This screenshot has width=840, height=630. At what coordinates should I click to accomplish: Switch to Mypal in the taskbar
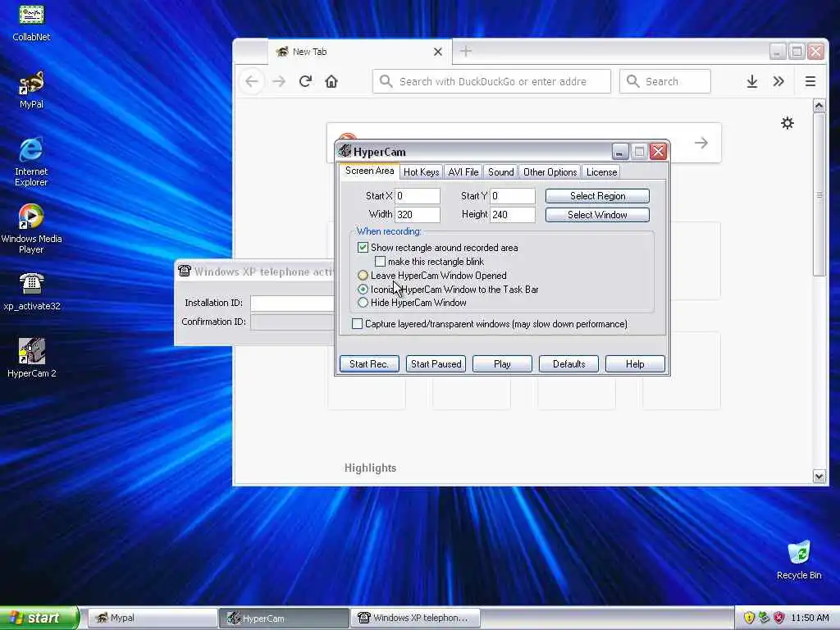coord(152,618)
